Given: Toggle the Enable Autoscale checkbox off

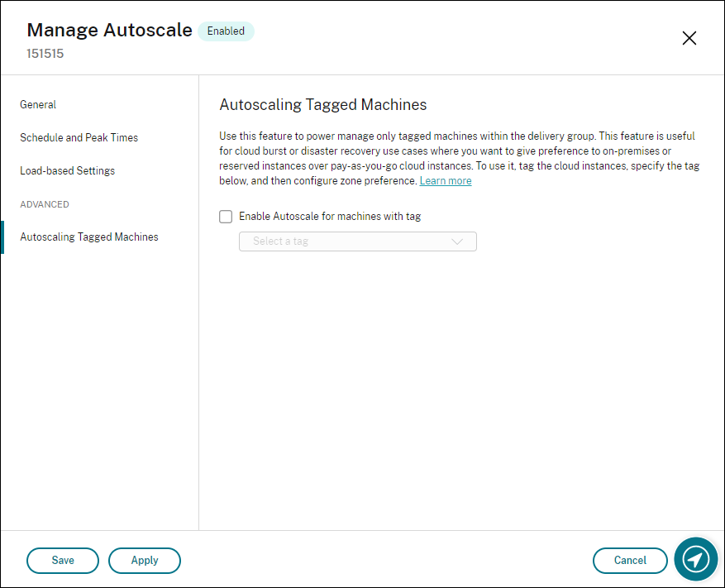Looking at the screenshot, I should [x=225, y=216].
